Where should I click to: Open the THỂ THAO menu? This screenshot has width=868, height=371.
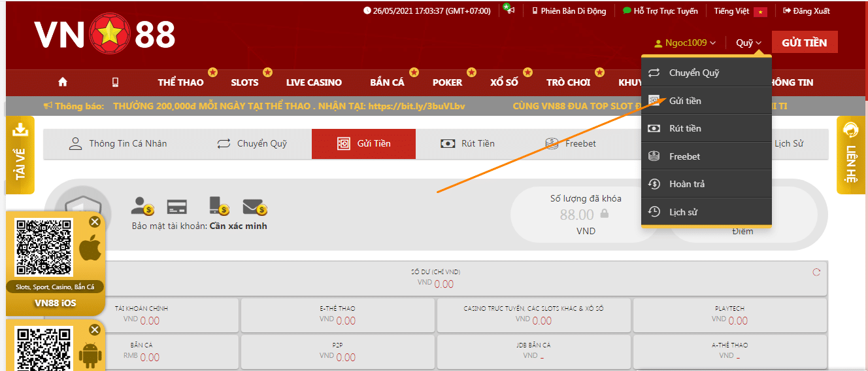tap(180, 82)
